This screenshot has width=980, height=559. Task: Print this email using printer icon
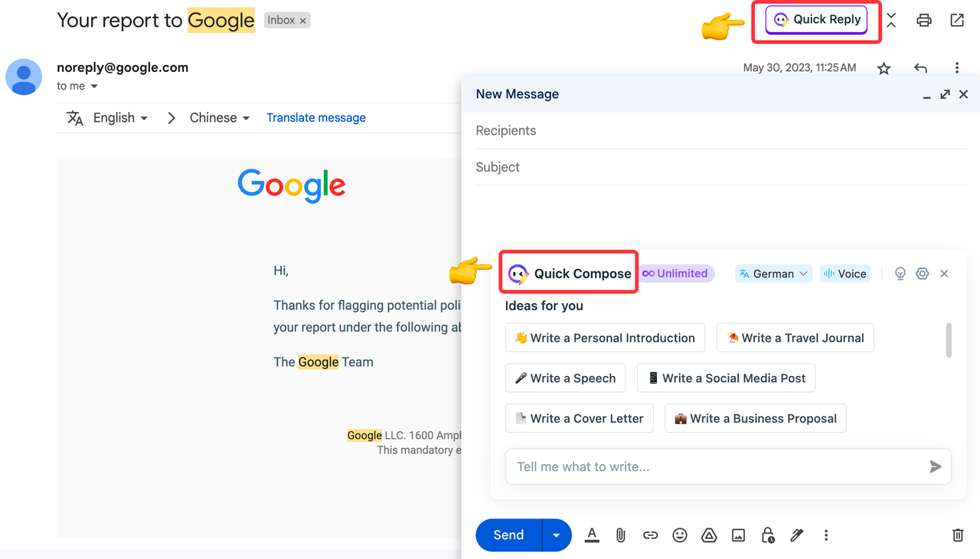924,21
